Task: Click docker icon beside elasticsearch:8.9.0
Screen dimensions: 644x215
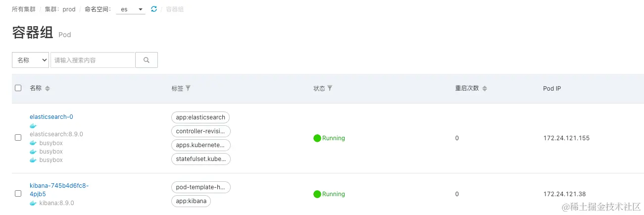Action: 33,126
